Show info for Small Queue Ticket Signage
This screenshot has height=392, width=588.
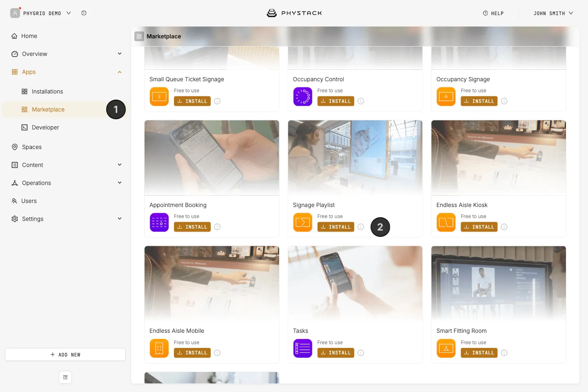tap(217, 101)
